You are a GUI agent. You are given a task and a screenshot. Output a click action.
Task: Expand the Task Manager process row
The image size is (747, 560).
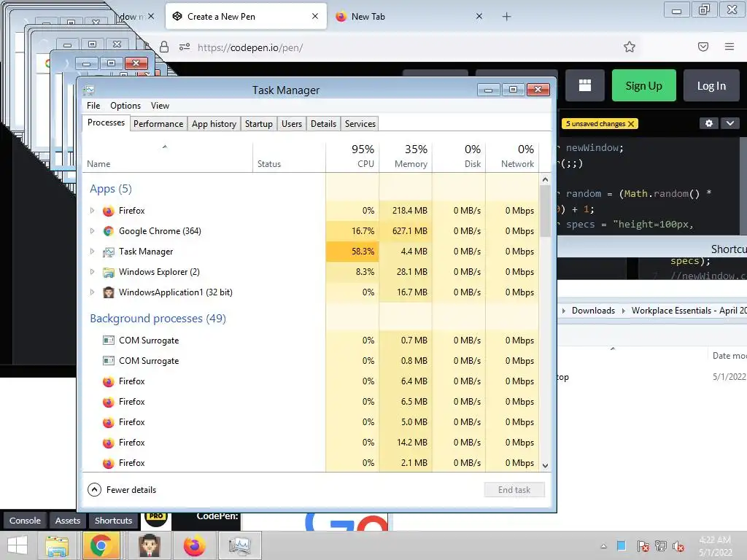93,252
